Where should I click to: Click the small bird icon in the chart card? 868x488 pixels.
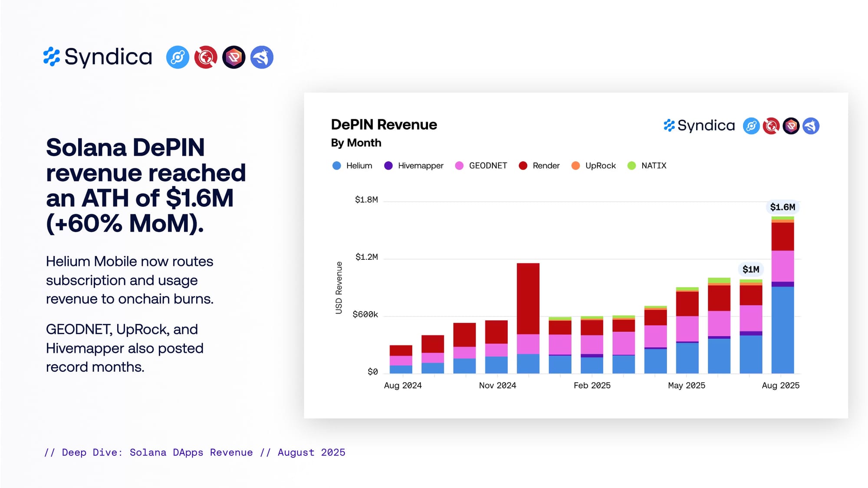click(x=811, y=126)
